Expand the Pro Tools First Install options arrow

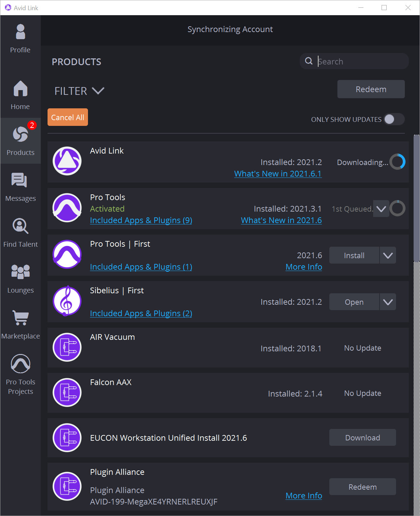[388, 255]
